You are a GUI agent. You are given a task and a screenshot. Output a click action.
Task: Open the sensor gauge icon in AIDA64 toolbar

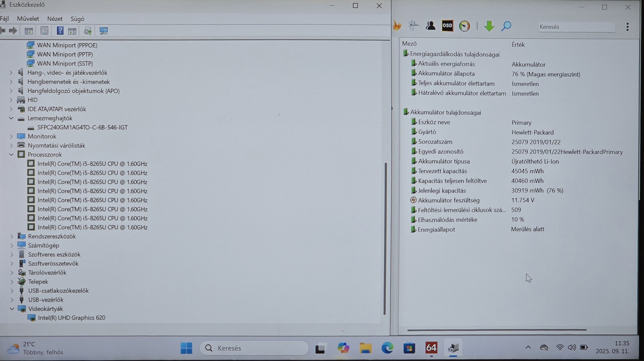click(x=464, y=26)
